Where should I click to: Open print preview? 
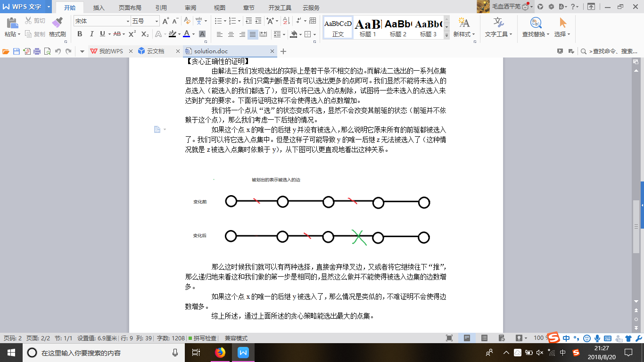47,51
